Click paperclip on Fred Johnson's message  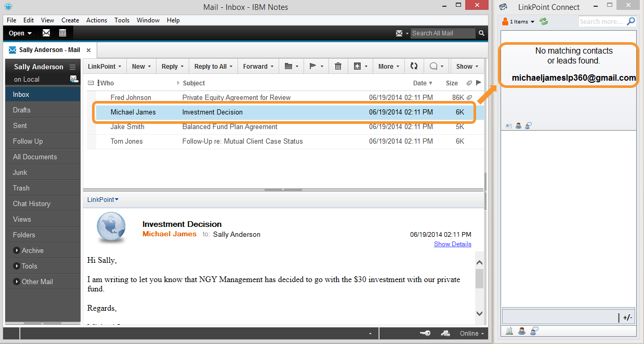point(469,97)
